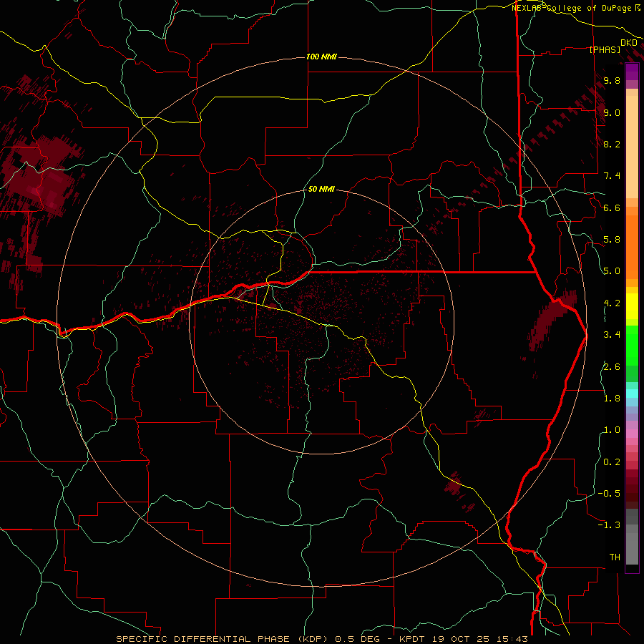Image resolution: width=644 pixels, height=644 pixels.
Task: Click the cyan swatch on the color bar
Action: coord(632,394)
